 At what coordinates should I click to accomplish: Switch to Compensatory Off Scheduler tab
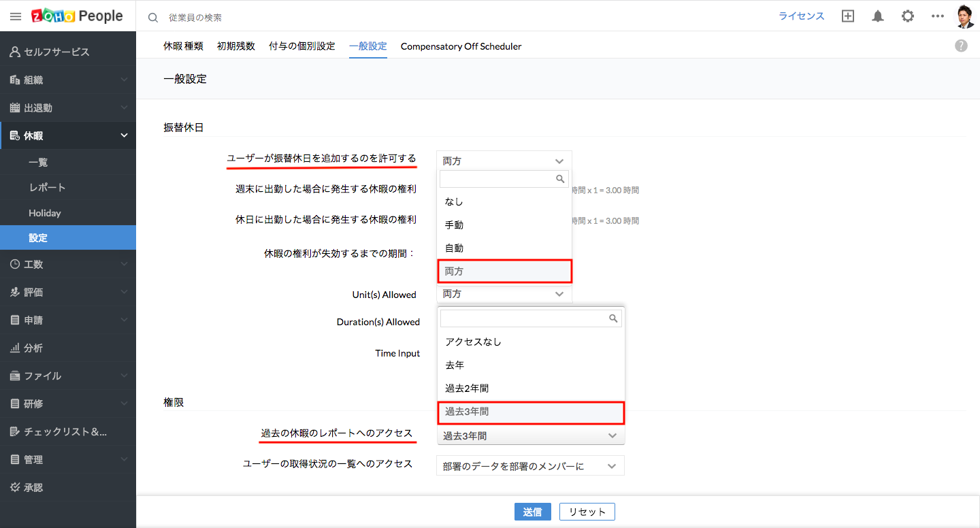461,46
